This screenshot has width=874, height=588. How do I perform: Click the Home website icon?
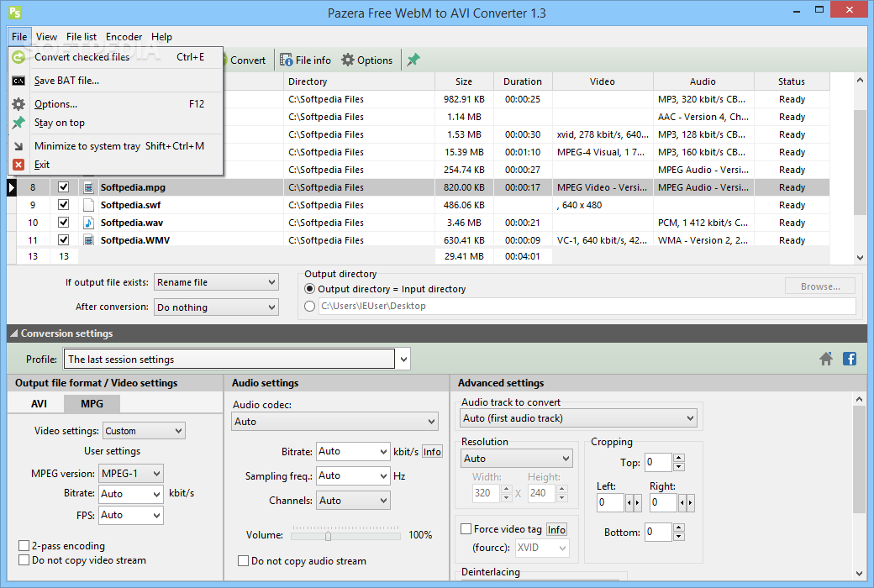pos(826,359)
